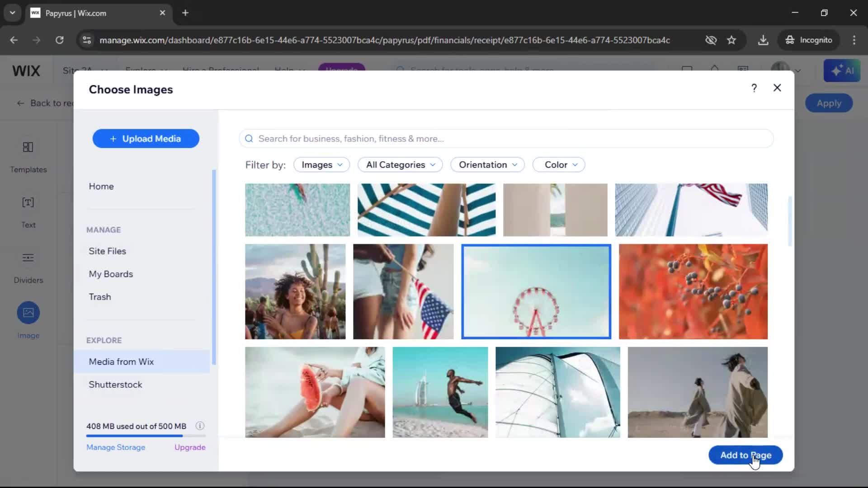Click the browser back arrow
The height and width of the screenshot is (488, 868).
pyautogui.click(x=14, y=40)
